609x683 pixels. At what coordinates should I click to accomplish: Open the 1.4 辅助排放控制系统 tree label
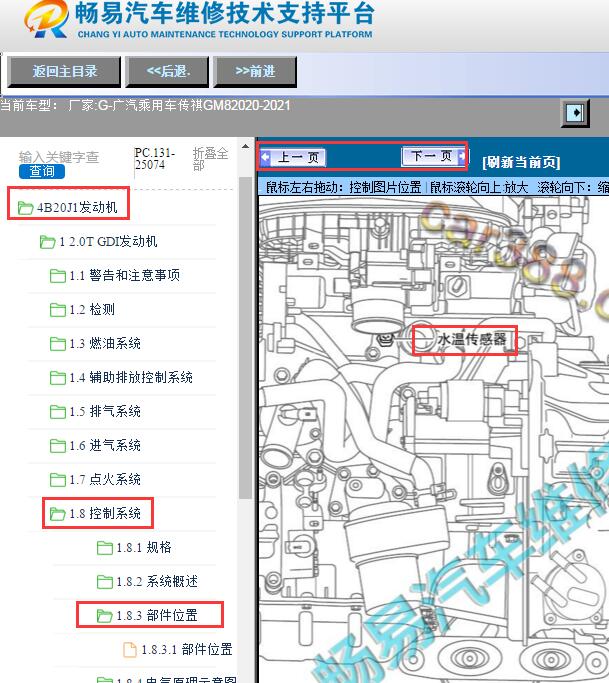click(x=131, y=377)
